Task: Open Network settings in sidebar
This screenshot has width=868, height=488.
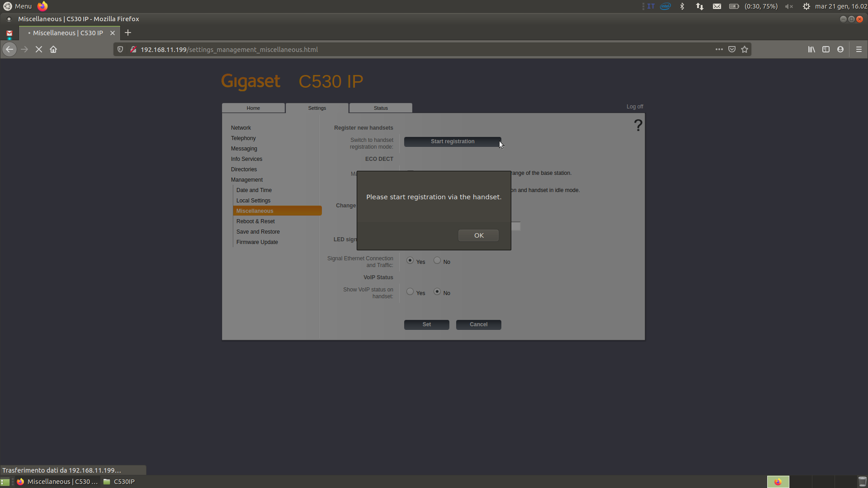Action: (241, 128)
